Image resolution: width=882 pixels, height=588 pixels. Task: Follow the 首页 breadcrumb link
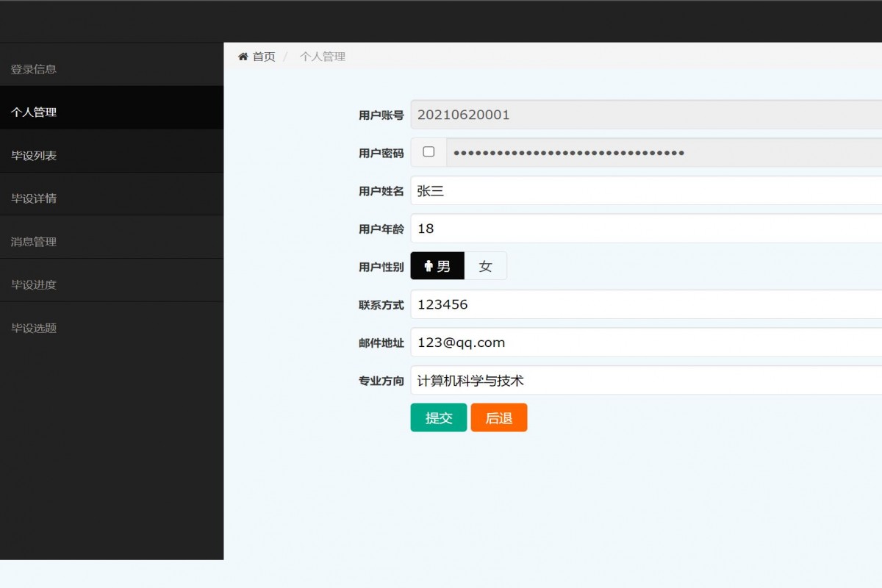click(x=264, y=57)
